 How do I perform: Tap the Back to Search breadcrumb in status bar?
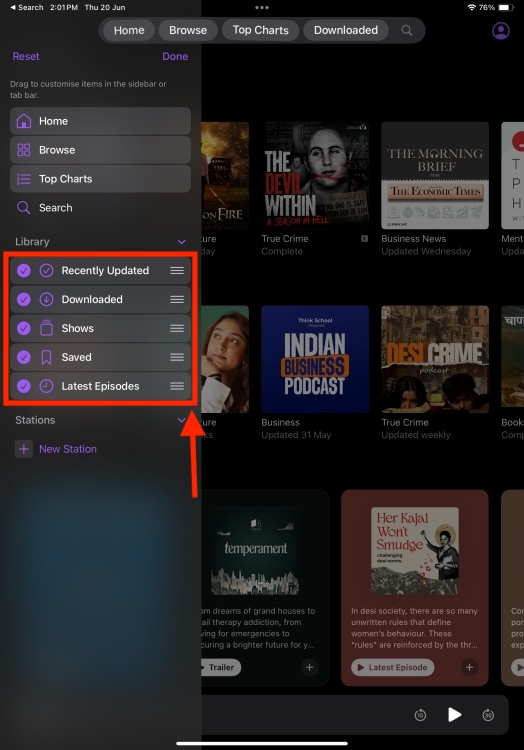[x=27, y=7]
